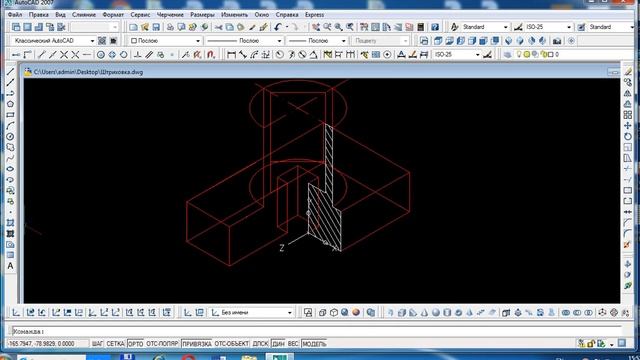The height and width of the screenshot is (360, 640).
Task: Open the Черчение menu
Action: pos(170,15)
